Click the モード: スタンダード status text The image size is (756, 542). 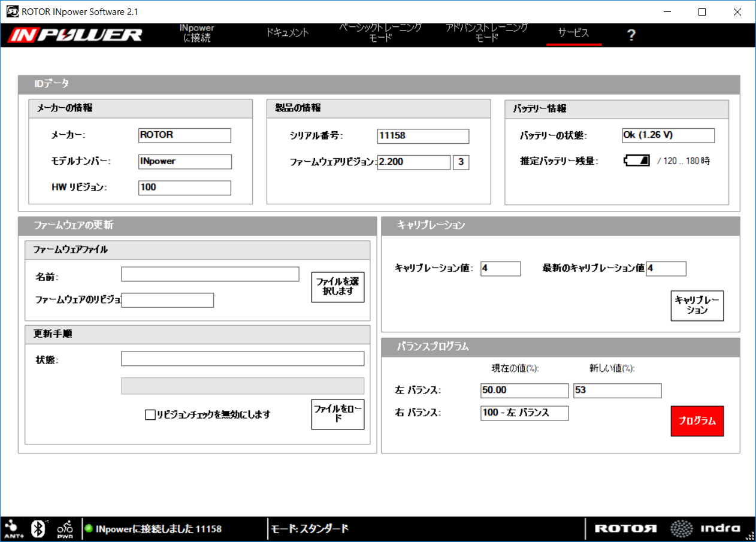coord(310,529)
